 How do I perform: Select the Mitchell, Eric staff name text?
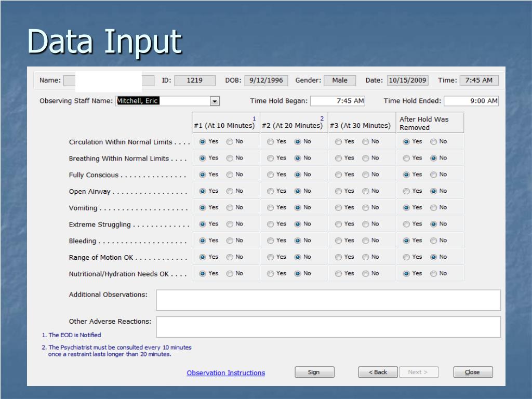coord(137,101)
